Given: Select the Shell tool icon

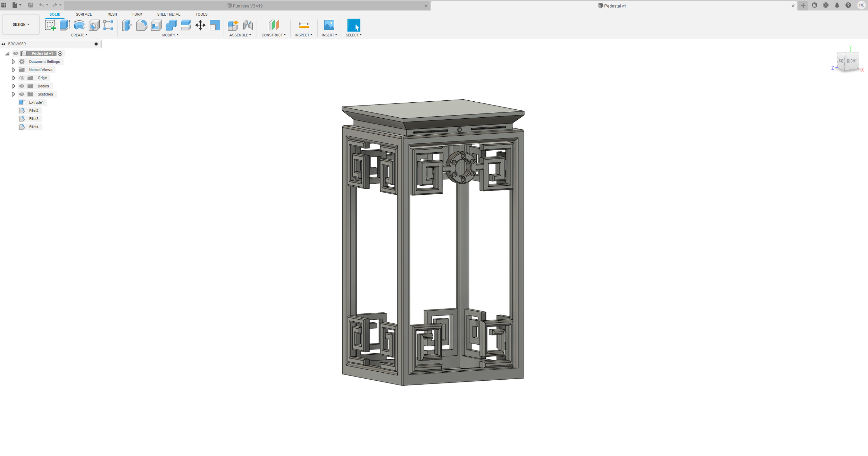Looking at the screenshot, I should click(157, 25).
